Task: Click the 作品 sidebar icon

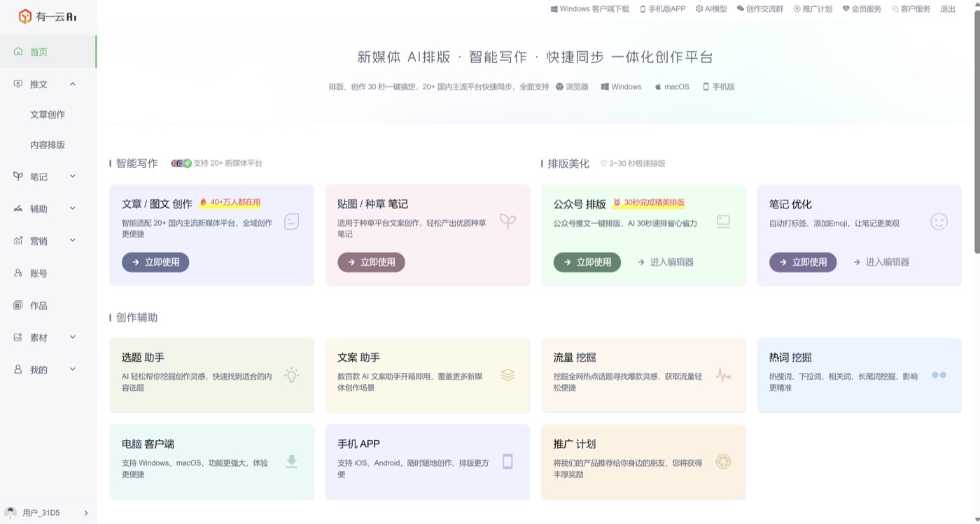Action: 18,305
